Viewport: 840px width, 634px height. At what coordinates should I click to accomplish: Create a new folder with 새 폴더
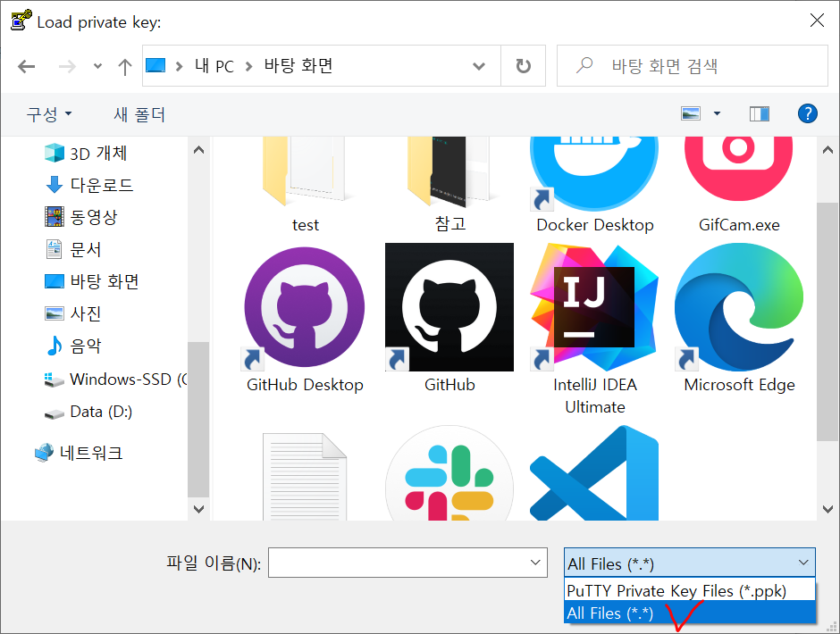[139, 114]
